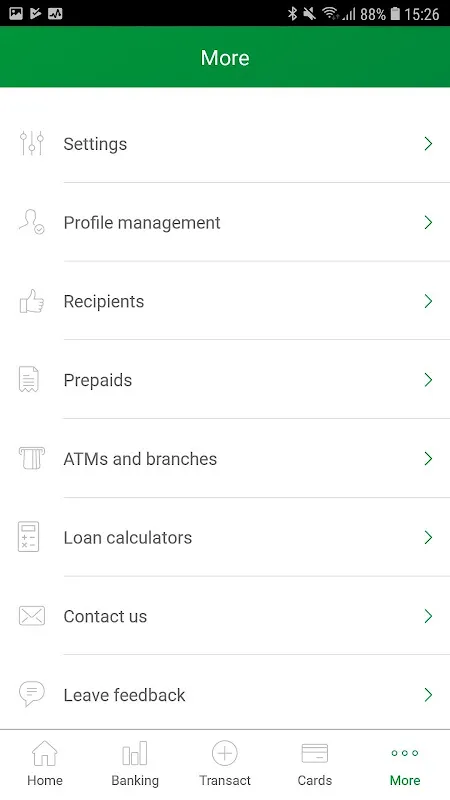Tap the Settings sliders icon
This screenshot has width=450, height=800.
point(32,143)
